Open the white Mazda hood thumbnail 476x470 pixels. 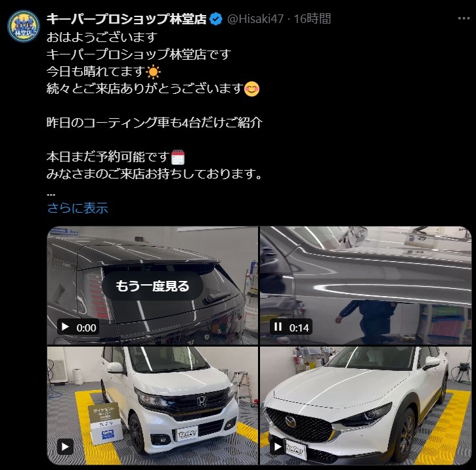click(366, 406)
